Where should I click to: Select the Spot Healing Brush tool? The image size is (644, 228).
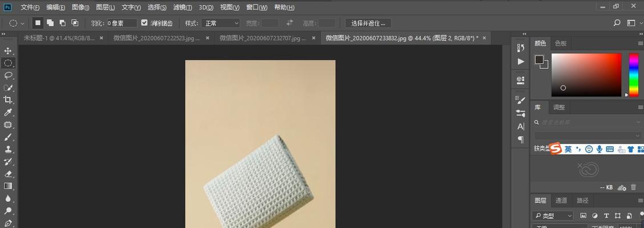(x=8, y=125)
